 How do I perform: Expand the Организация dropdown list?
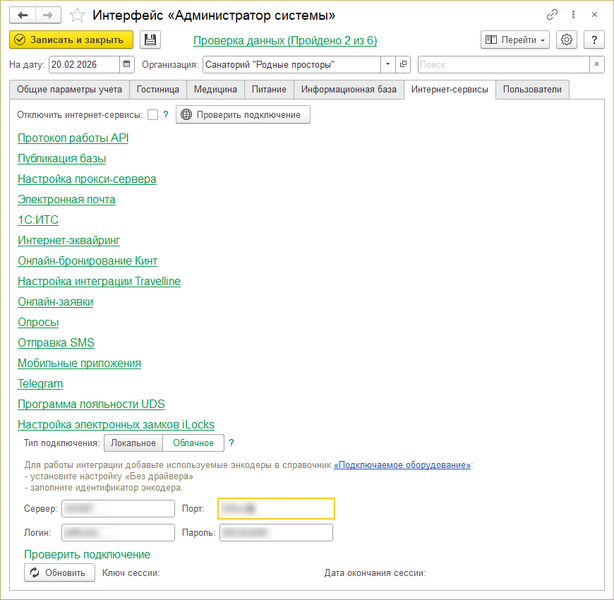coord(388,65)
